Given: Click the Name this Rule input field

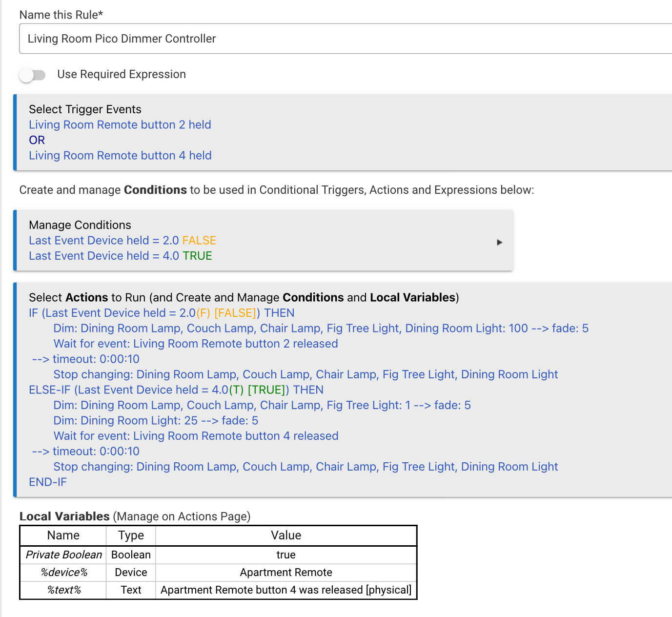Looking at the screenshot, I should [x=342, y=39].
